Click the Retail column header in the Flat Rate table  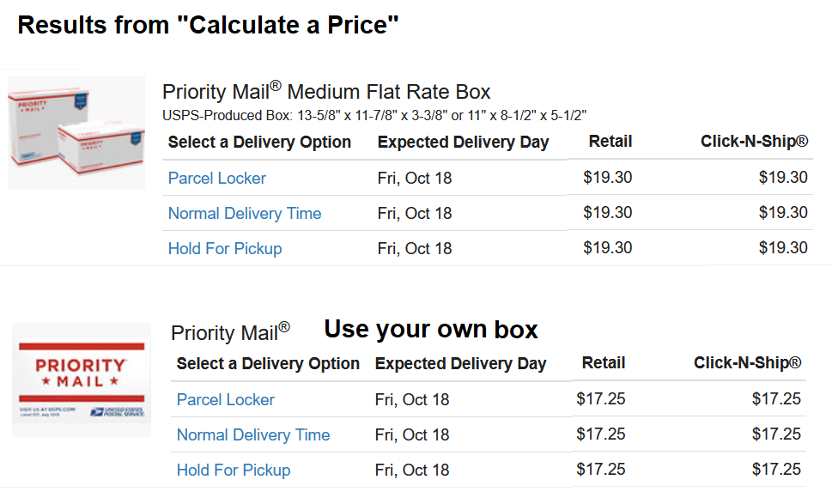pos(610,142)
